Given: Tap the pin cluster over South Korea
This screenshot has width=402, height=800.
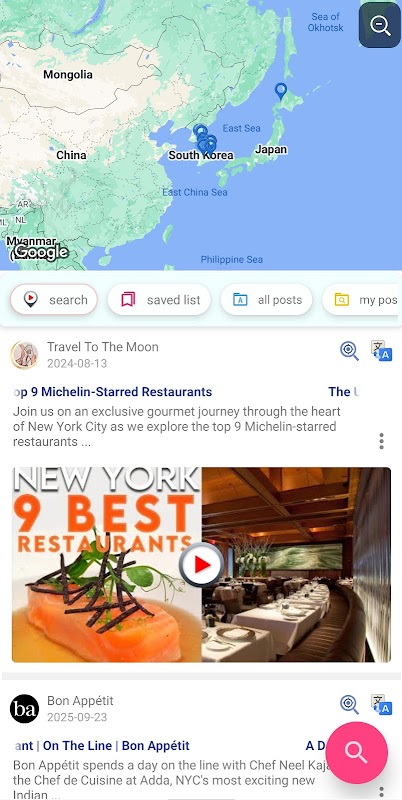Looking at the screenshot, I should [205, 140].
